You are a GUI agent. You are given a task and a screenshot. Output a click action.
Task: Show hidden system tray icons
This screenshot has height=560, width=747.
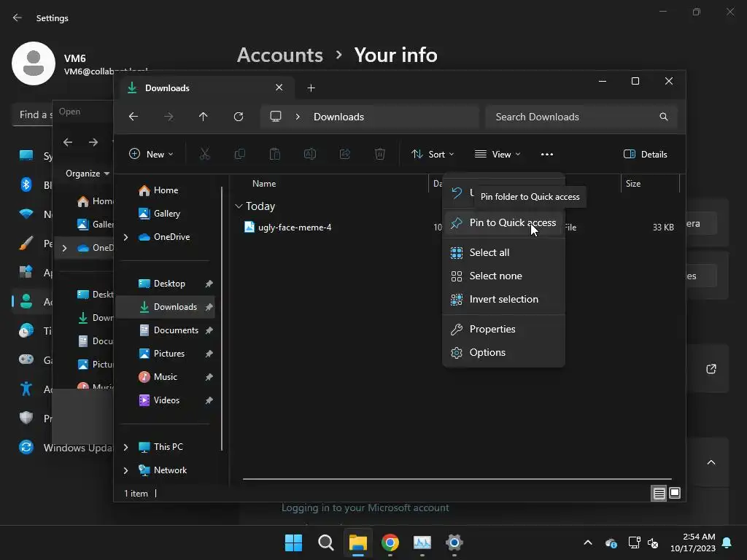tap(588, 542)
